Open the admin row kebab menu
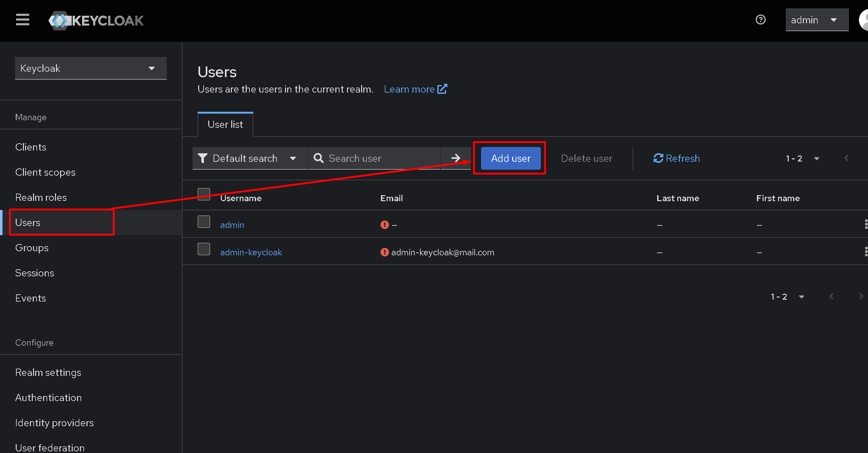This screenshot has height=453, width=868. click(x=866, y=224)
